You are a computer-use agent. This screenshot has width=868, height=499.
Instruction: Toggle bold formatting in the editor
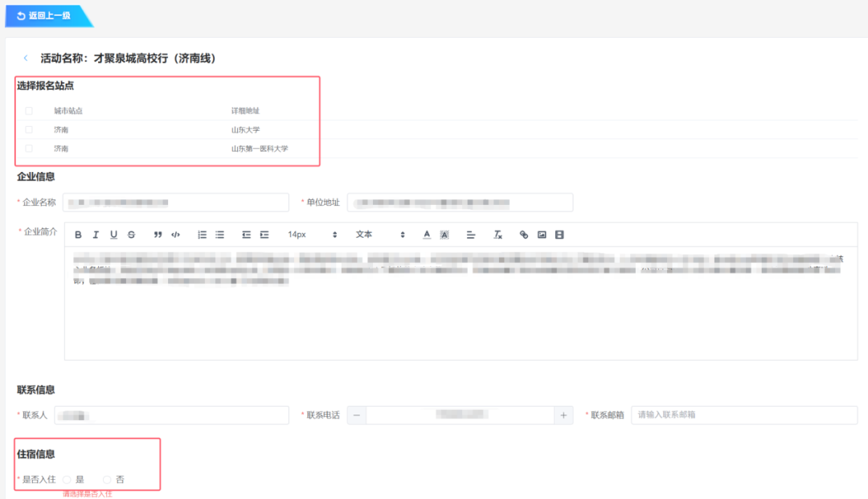78,235
